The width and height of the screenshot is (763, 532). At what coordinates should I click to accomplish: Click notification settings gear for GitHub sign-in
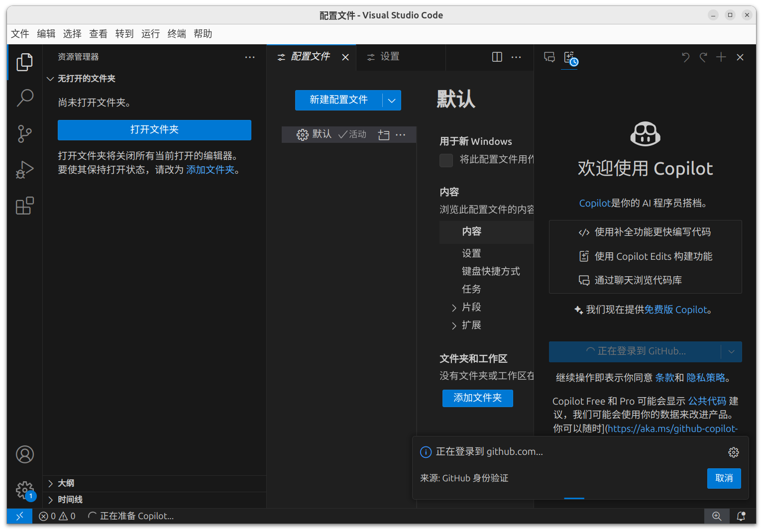[x=734, y=452]
